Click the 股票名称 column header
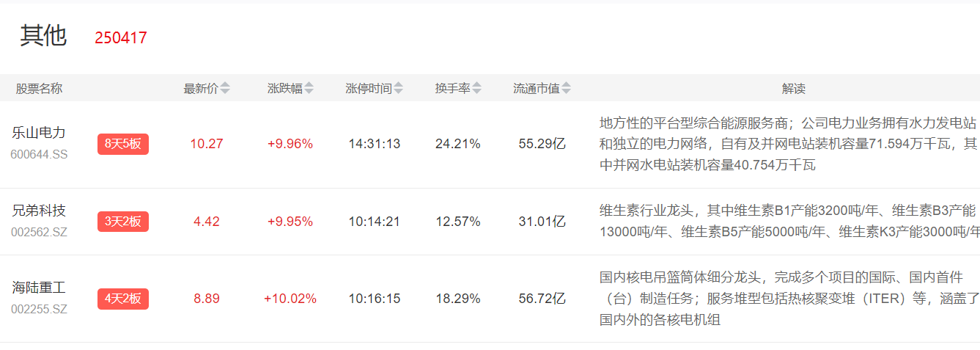This screenshot has height=350, width=980. point(40,89)
